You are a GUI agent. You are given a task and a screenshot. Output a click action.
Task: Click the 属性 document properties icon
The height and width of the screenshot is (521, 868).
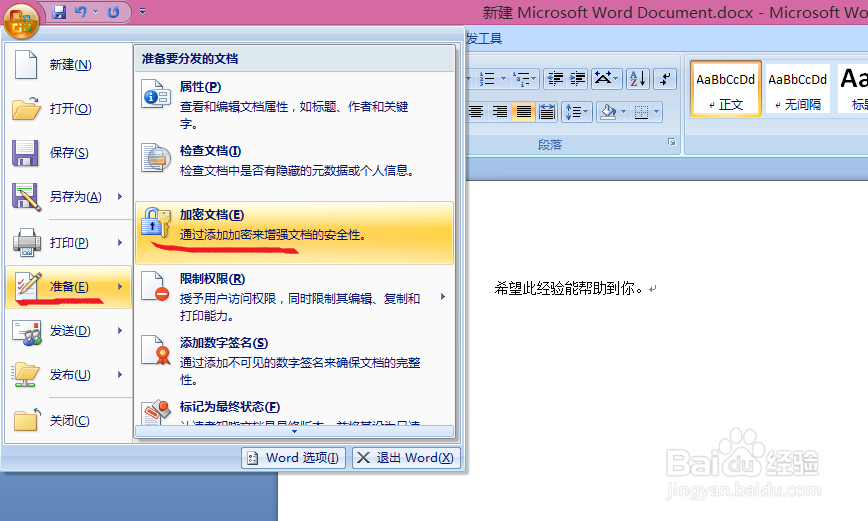156,95
